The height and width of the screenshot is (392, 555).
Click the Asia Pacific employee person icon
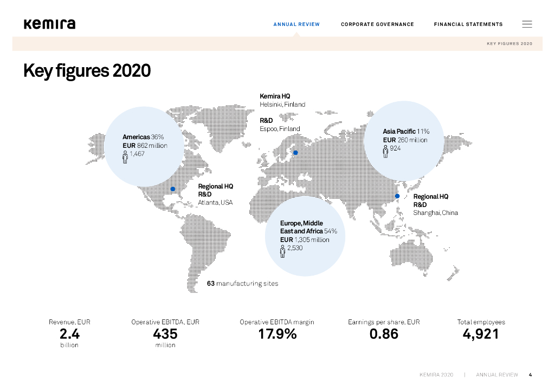[x=385, y=151]
